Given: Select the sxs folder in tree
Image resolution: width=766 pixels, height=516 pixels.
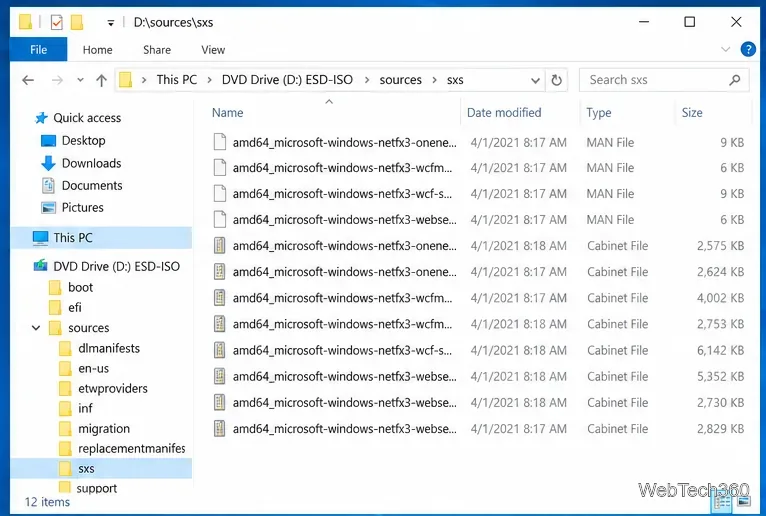Looking at the screenshot, I should (101, 469).
